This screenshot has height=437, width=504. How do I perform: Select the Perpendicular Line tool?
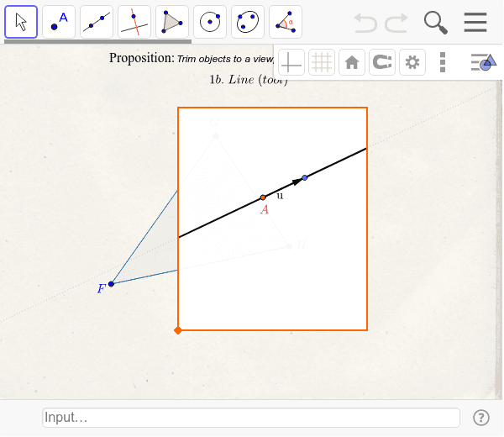(x=134, y=22)
